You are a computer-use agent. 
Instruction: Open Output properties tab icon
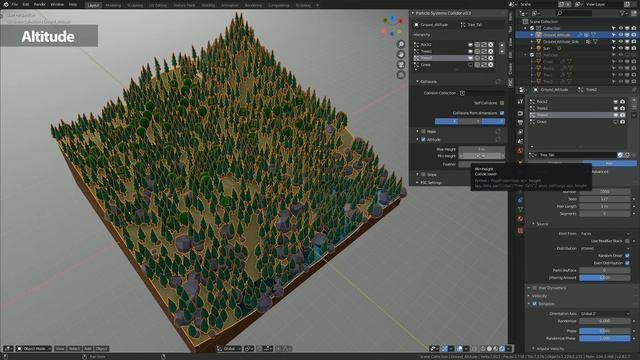point(520,122)
